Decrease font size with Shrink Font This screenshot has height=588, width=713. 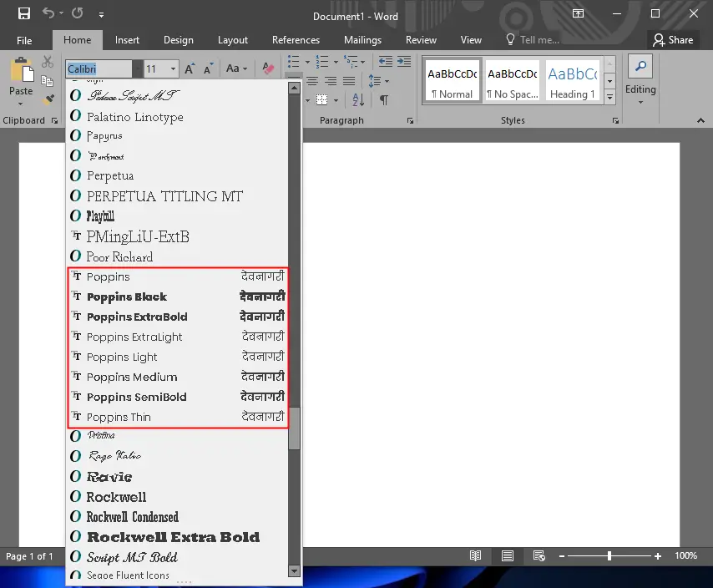[208, 69]
